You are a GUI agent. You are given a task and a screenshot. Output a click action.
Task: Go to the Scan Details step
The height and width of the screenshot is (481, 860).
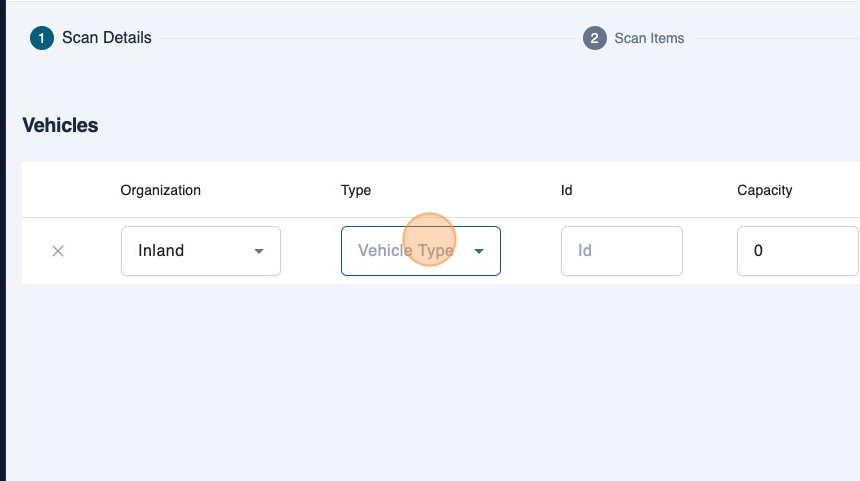click(106, 38)
